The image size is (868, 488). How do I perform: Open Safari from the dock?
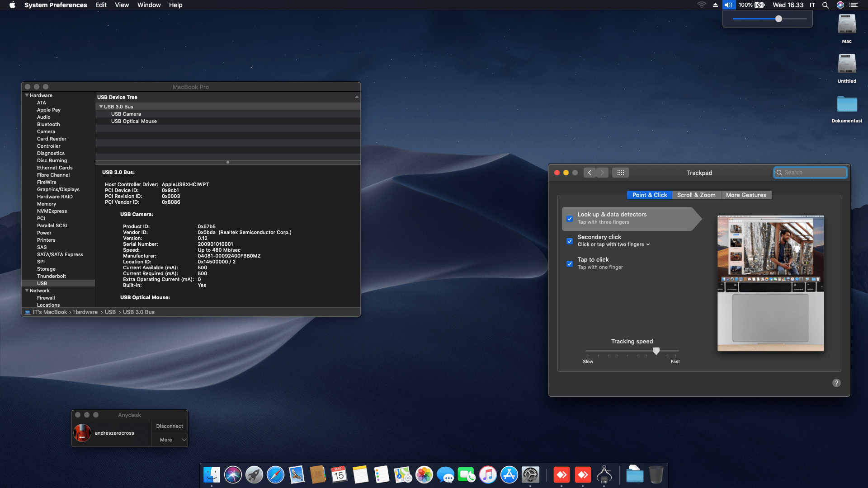click(275, 475)
